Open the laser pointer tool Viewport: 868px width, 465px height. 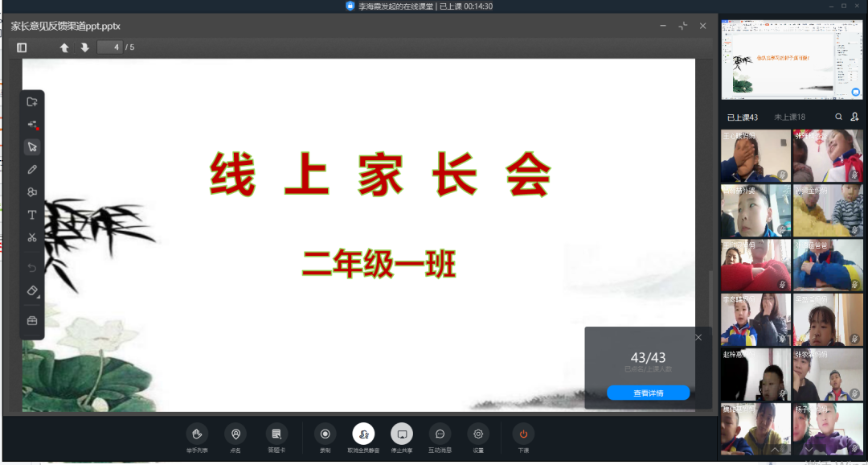coord(32,125)
